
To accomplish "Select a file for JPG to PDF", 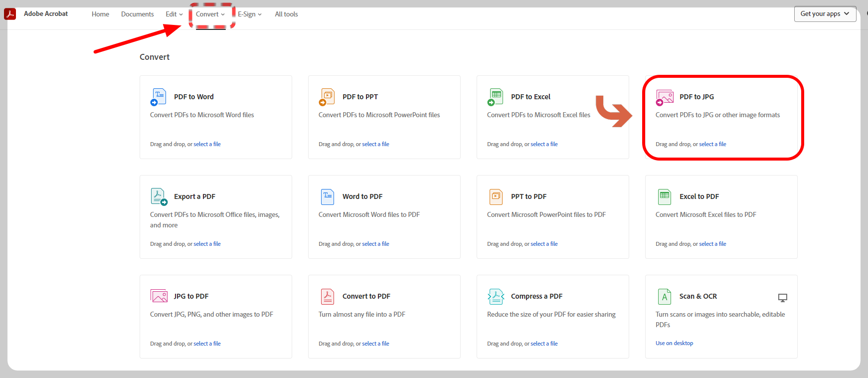I will 207,344.
